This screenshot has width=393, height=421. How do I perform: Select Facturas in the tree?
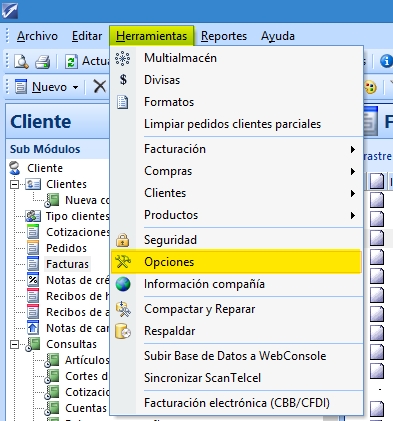(x=67, y=264)
